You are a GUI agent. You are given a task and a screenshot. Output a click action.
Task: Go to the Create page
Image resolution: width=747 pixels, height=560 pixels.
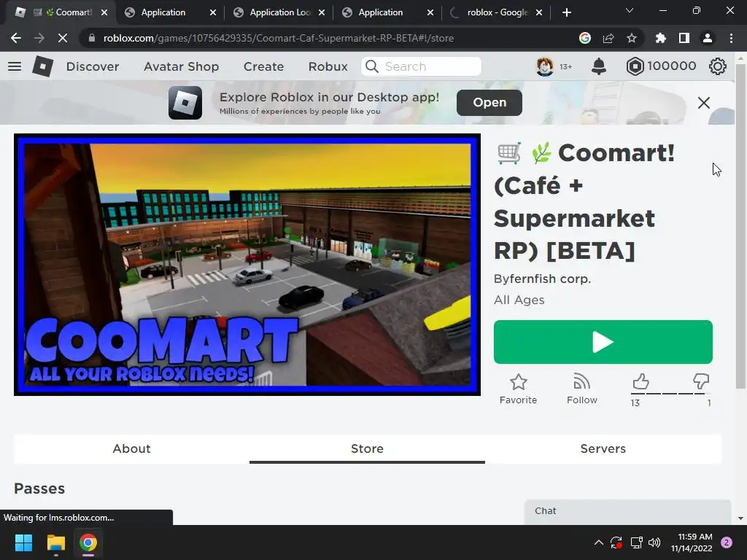click(263, 66)
